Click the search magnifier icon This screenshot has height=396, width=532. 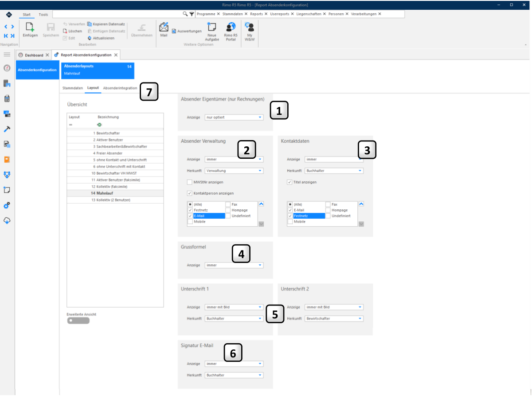pos(185,14)
